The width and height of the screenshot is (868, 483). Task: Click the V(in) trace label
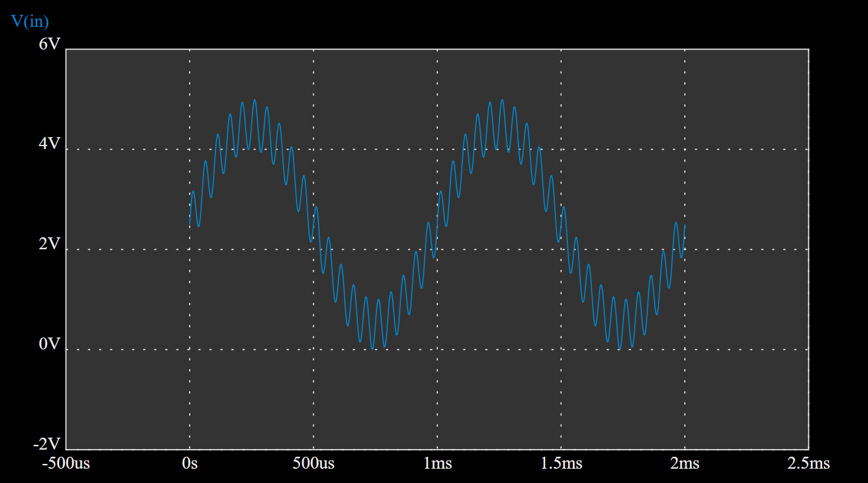30,22
